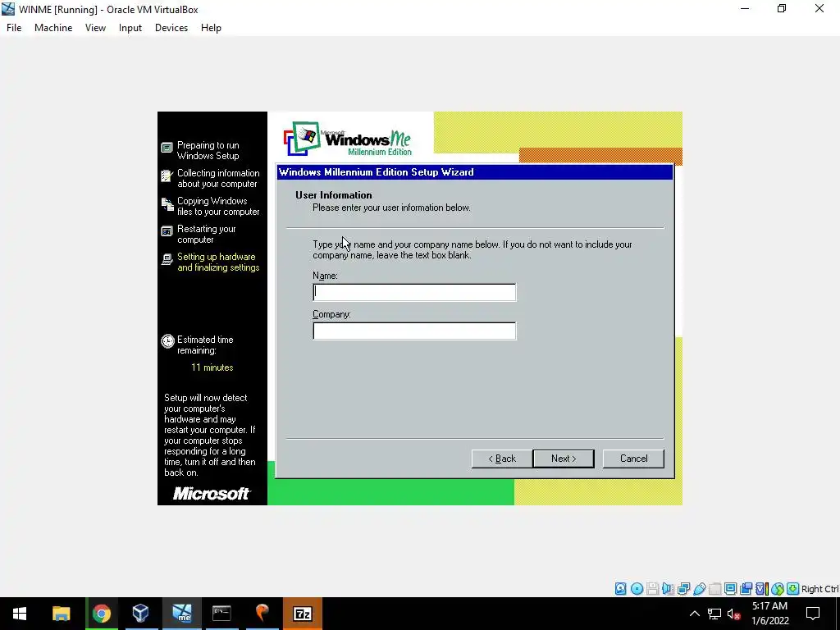
Task: Click the USB devices icon in VirtualBox status bar
Action: click(700, 589)
